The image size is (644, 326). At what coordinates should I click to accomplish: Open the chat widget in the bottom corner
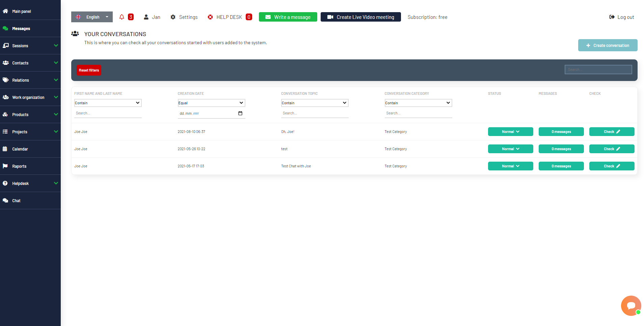tap(630, 305)
